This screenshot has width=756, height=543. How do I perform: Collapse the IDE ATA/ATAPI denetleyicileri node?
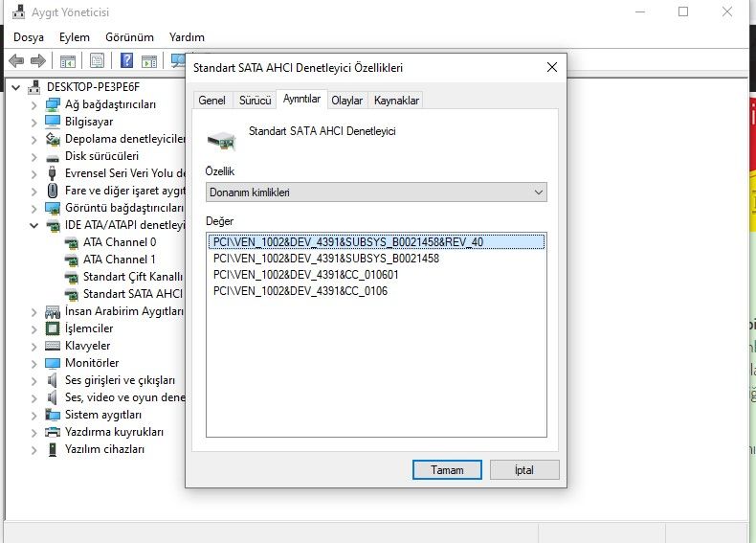coord(33,225)
